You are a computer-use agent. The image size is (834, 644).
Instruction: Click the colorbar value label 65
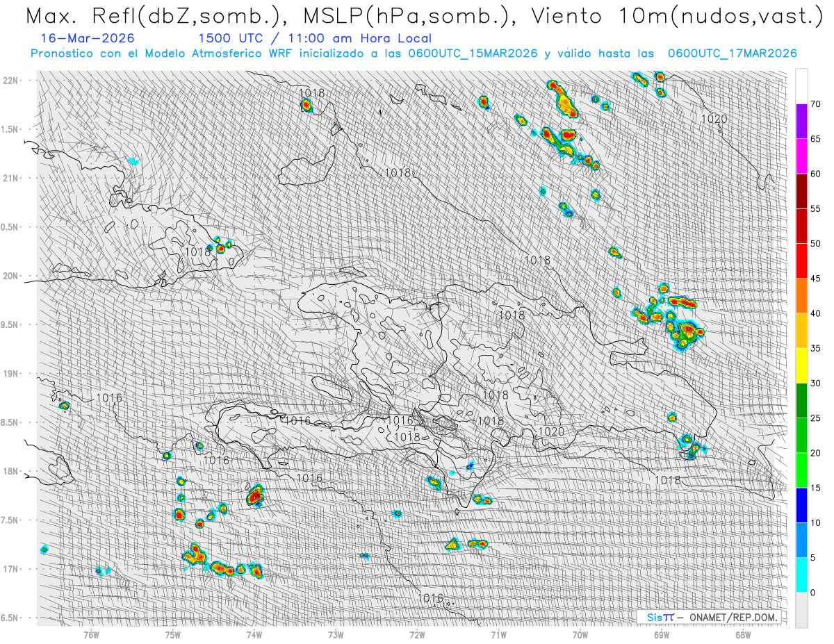pos(815,139)
